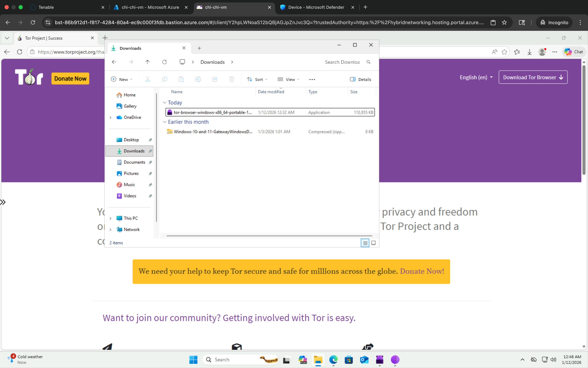Click the Share icon in Explorer toolbar
The height and width of the screenshot is (368, 588).
point(215,79)
